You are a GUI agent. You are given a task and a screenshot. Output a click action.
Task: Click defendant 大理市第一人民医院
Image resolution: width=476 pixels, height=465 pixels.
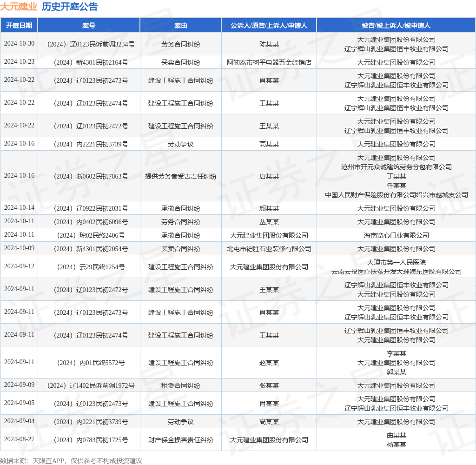tap(396, 262)
